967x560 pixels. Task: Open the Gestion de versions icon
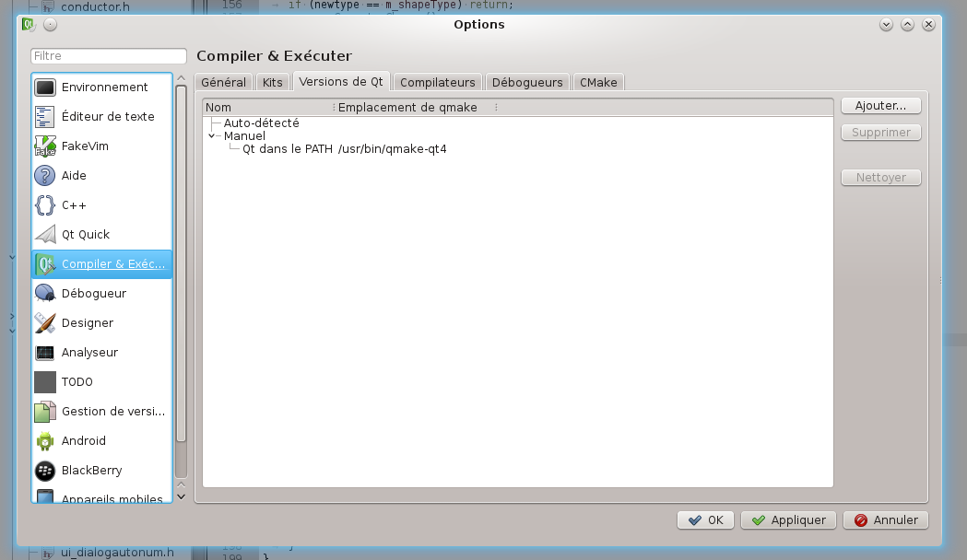[x=45, y=411]
